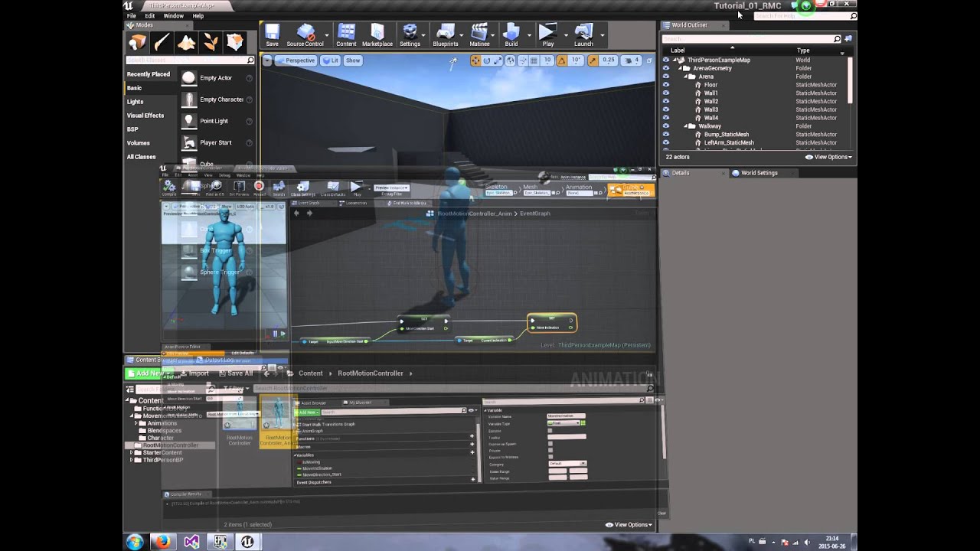Open the Content browser toolbar icon
This screenshot has width=980, height=551.
(x=346, y=35)
